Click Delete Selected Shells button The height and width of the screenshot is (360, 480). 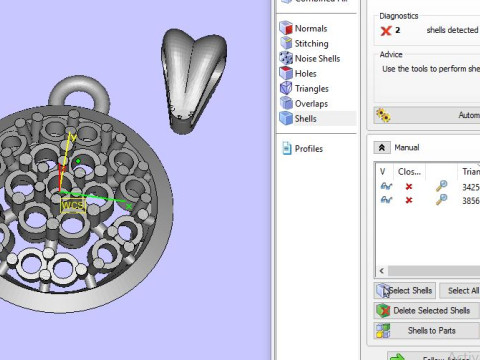[x=427, y=311]
